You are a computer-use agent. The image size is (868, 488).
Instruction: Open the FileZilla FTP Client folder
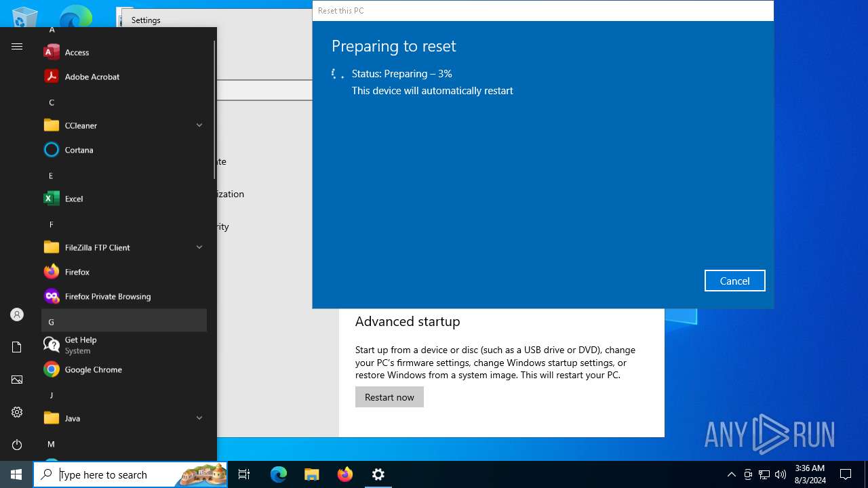coord(124,247)
